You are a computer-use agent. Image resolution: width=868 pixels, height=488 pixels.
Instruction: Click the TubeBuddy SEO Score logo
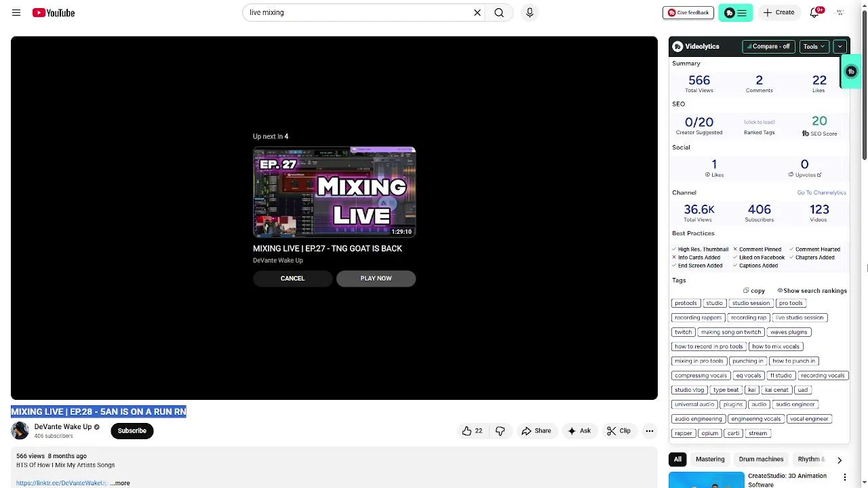coord(806,134)
